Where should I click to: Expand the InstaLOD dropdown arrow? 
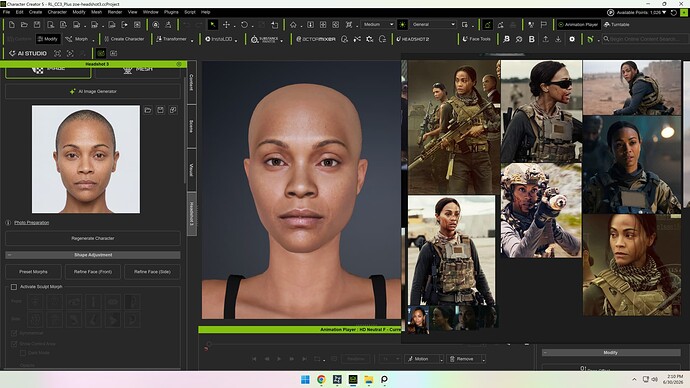pyautogui.click(x=236, y=40)
